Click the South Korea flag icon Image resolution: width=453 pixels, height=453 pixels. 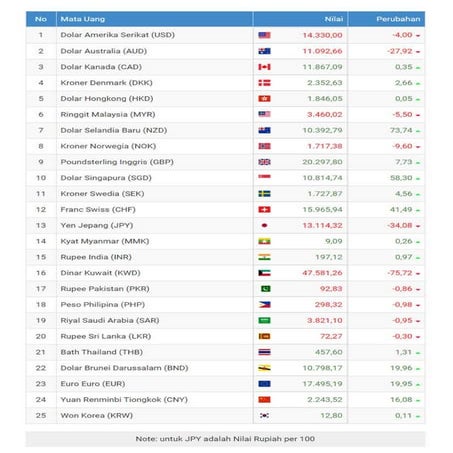(264, 415)
